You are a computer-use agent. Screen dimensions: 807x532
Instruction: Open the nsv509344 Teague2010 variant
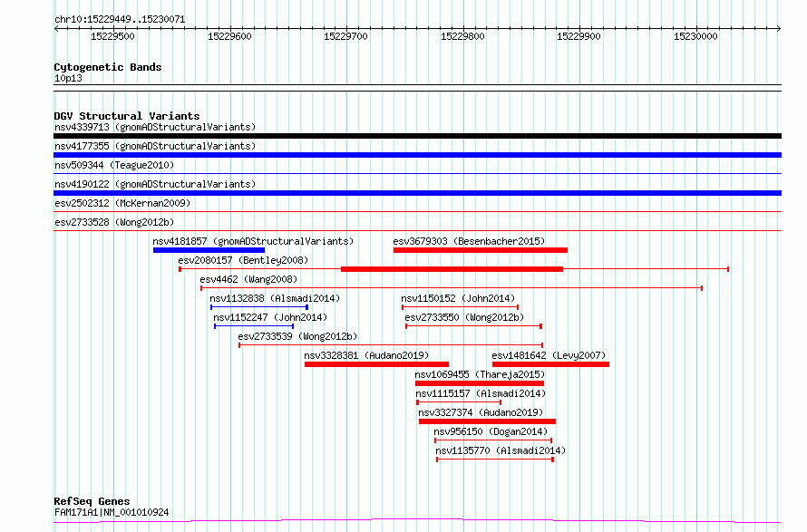(x=114, y=165)
